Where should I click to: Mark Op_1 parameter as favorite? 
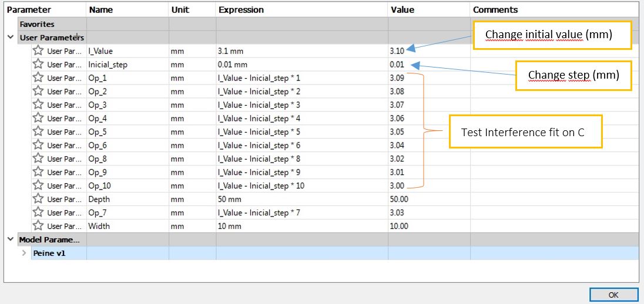(x=38, y=78)
